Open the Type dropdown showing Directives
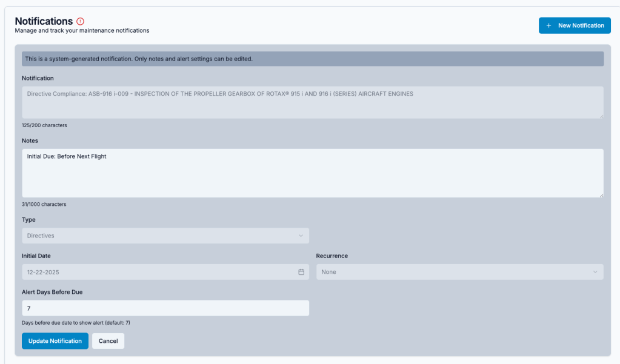Viewport: 620px width, 364px height. (x=165, y=236)
